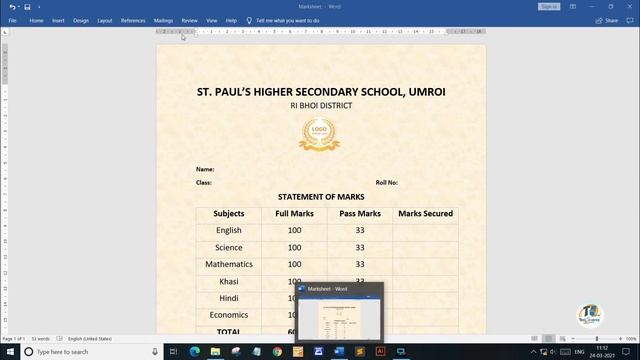This screenshot has width=640, height=360.
Task: Click the STATEMENT OF MARKS heading
Action: 321,197
